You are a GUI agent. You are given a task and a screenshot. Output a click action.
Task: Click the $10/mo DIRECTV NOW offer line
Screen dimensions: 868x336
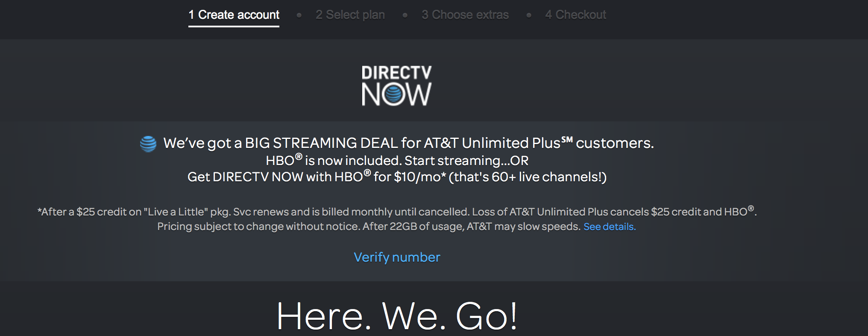[397, 177]
